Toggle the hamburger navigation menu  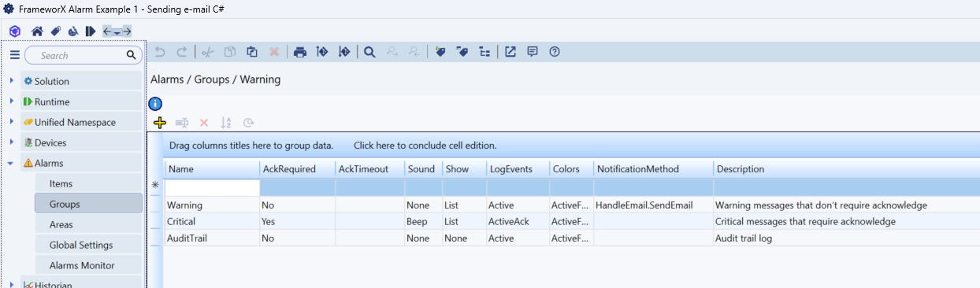[14, 55]
